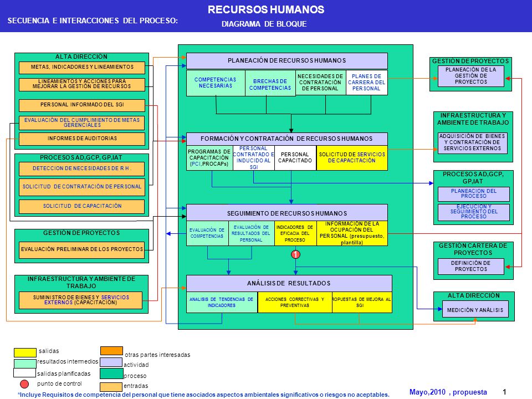This screenshot has height=399, width=532.
Task: Select 'EVALUACIÓN DEL CUMPLIMIENTO DE METAS GERENCIALES' box
Action: click(82, 123)
